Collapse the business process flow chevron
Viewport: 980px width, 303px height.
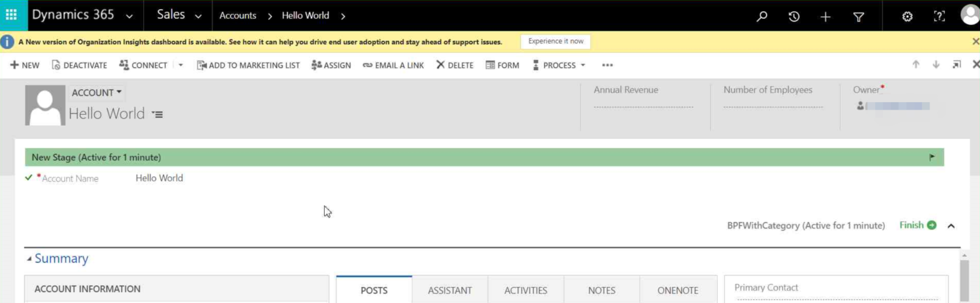tap(951, 226)
